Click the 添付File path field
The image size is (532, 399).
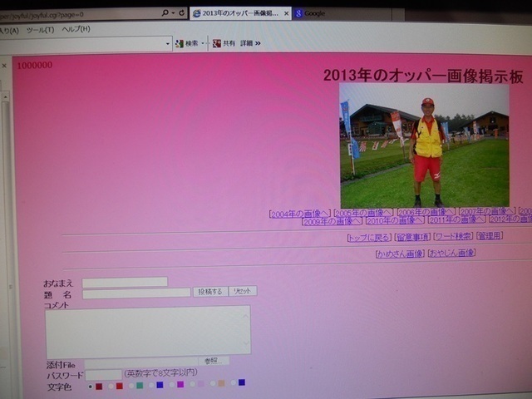pyautogui.click(x=141, y=362)
